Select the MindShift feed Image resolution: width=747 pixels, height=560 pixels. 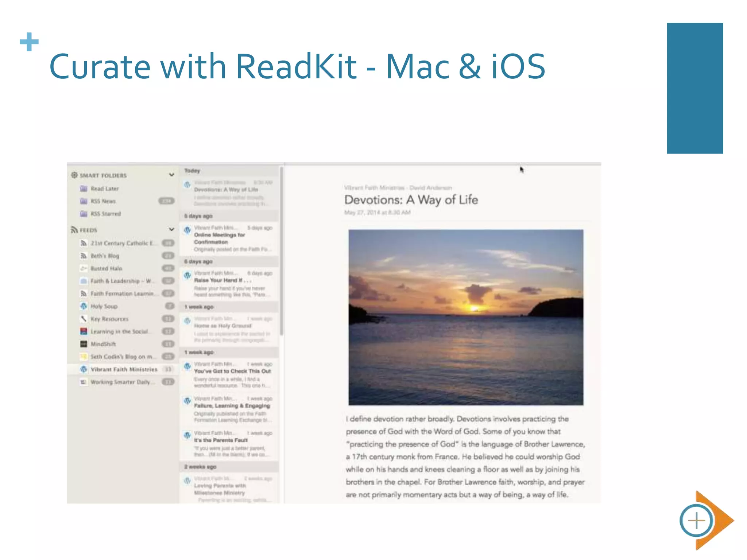pyautogui.click(x=122, y=344)
